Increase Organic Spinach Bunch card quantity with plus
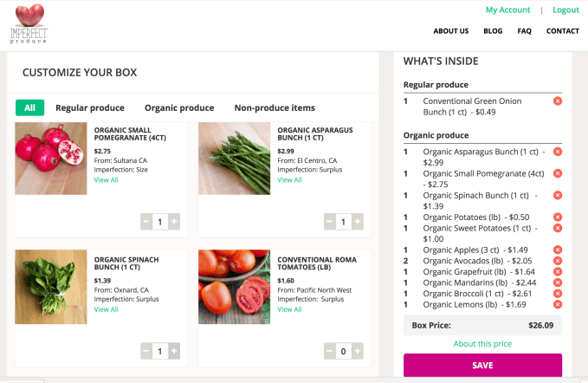 (x=174, y=351)
